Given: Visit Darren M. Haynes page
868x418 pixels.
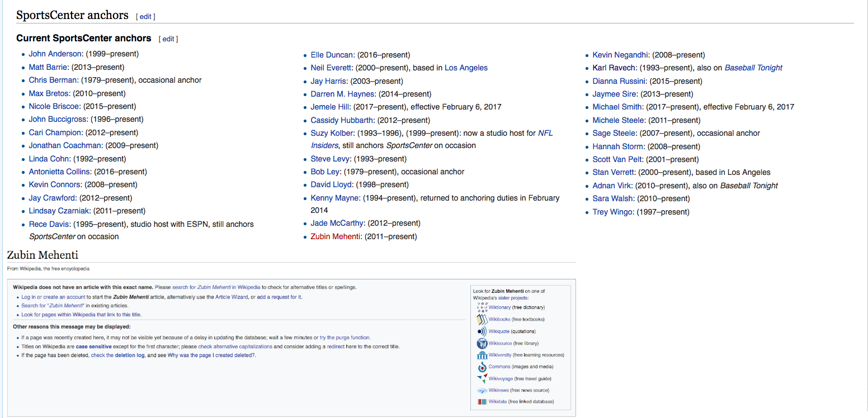Looking at the screenshot, I should (x=342, y=94).
